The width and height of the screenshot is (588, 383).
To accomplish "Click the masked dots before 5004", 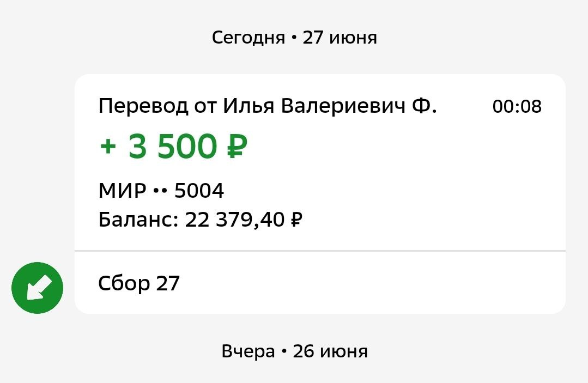I will (x=160, y=191).
